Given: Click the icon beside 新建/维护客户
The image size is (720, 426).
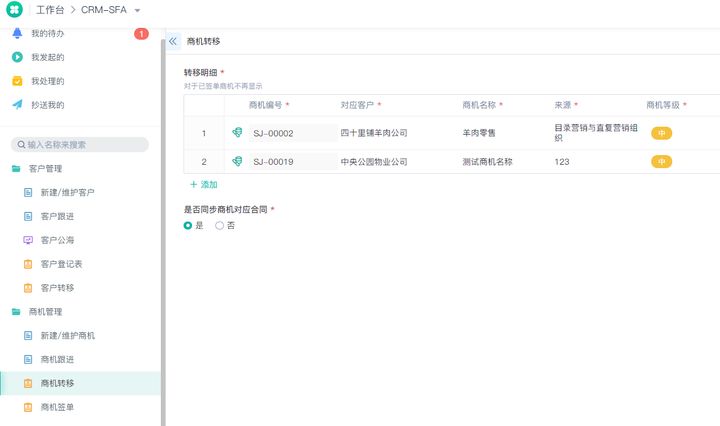Looking at the screenshot, I should coord(28,192).
